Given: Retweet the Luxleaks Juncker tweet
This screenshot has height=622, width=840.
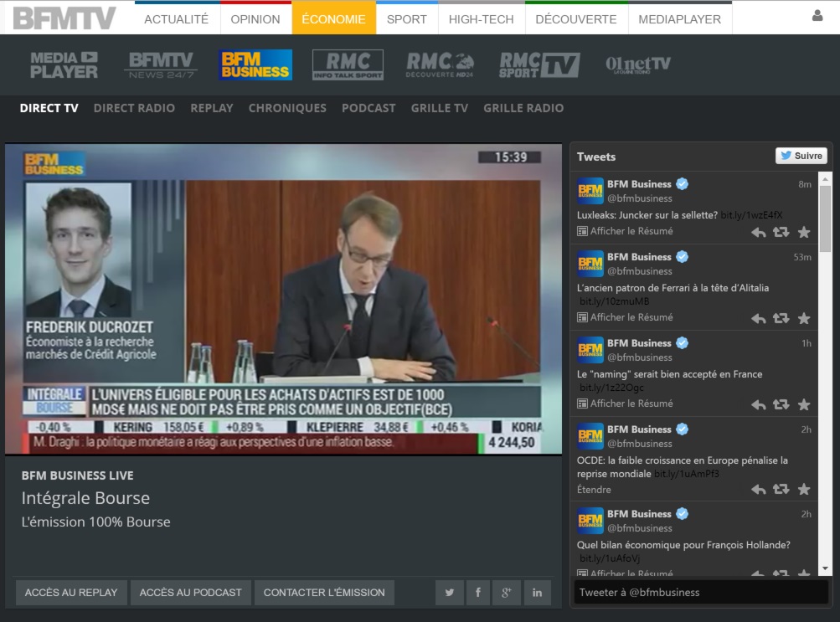Looking at the screenshot, I should pyautogui.click(x=781, y=233).
